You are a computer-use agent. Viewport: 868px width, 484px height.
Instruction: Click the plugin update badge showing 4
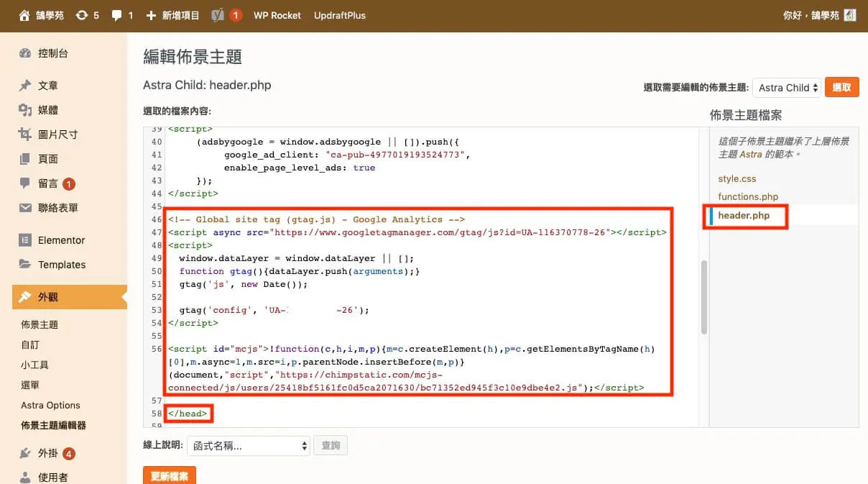69,454
